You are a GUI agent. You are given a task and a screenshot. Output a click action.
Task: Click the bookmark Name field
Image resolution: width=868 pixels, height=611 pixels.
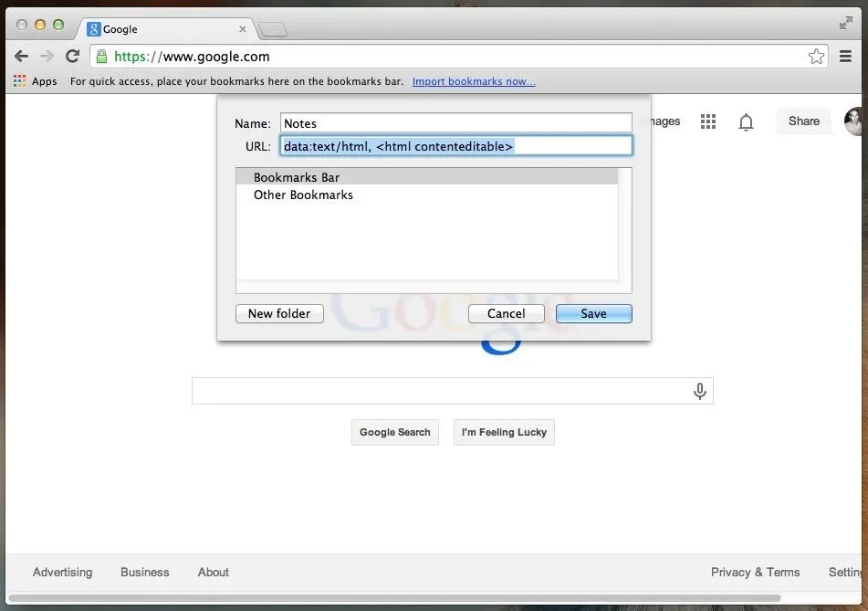pos(456,123)
